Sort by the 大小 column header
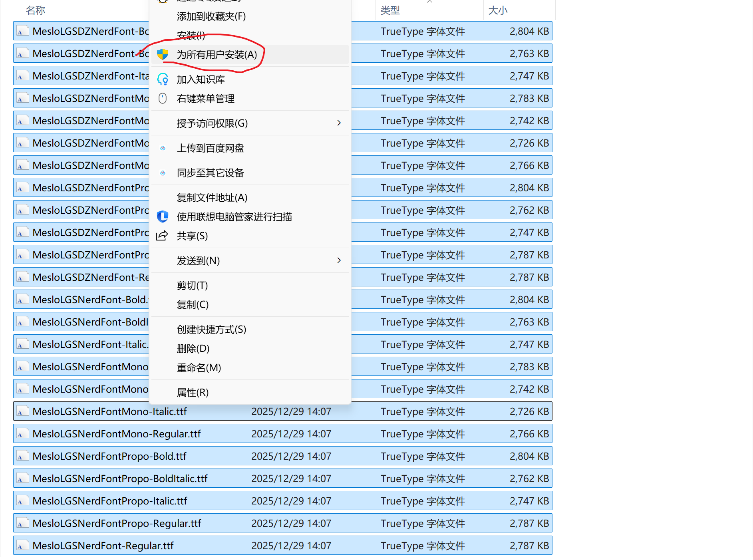 [497, 10]
